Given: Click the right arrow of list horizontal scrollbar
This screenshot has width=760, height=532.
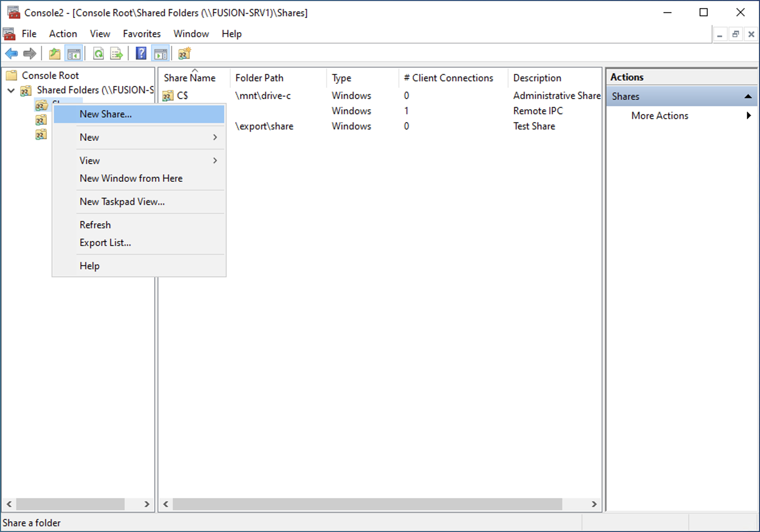Looking at the screenshot, I should tap(594, 504).
